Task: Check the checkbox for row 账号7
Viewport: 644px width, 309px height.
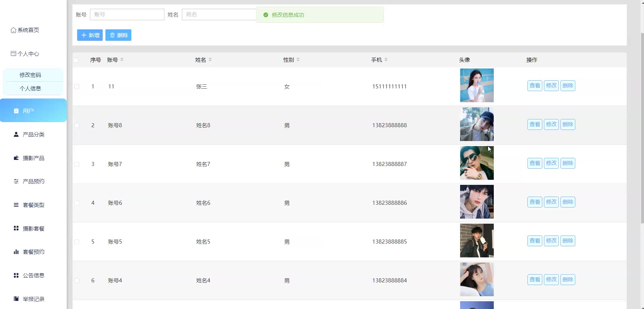Action: (x=77, y=164)
